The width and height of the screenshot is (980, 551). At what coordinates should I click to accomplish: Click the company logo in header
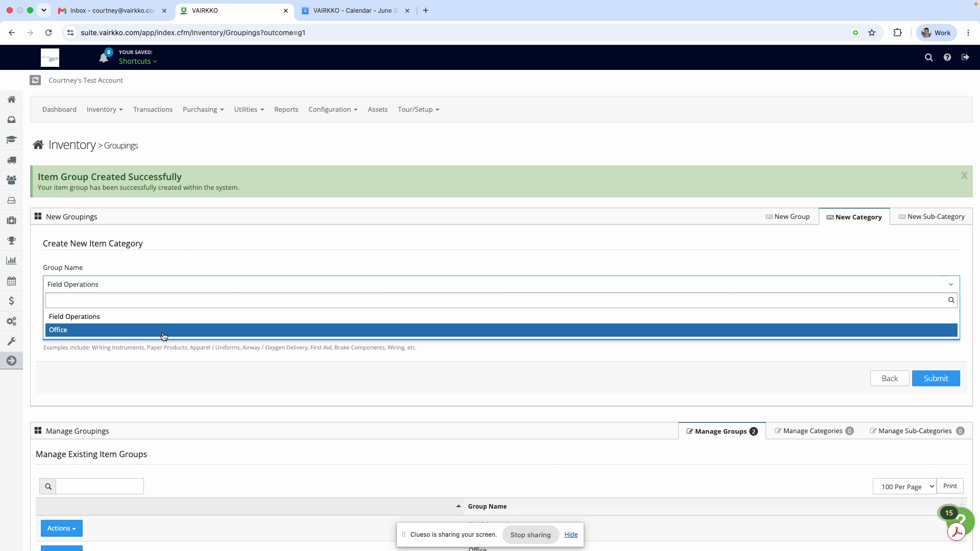(50, 58)
